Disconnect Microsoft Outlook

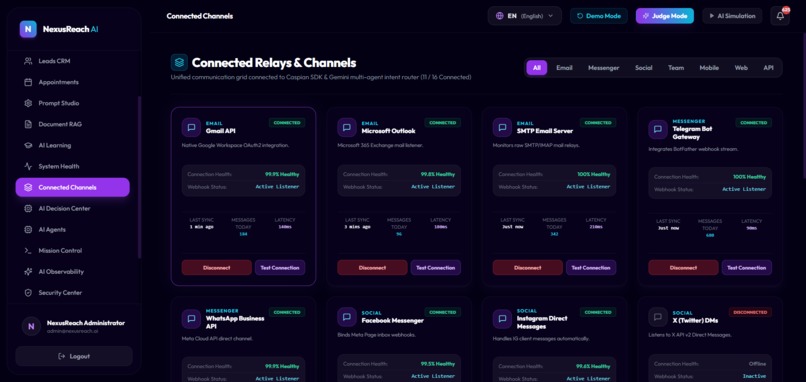click(x=372, y=268)
